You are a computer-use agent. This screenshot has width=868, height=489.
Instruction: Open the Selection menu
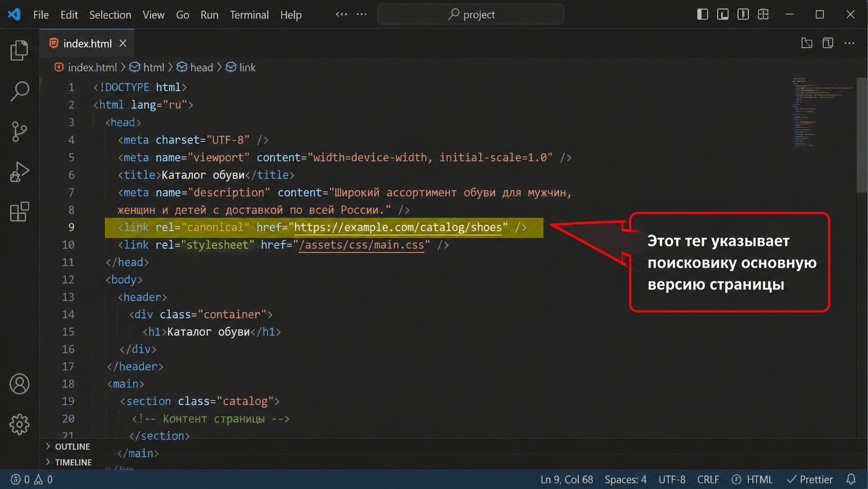pos(110,15)
